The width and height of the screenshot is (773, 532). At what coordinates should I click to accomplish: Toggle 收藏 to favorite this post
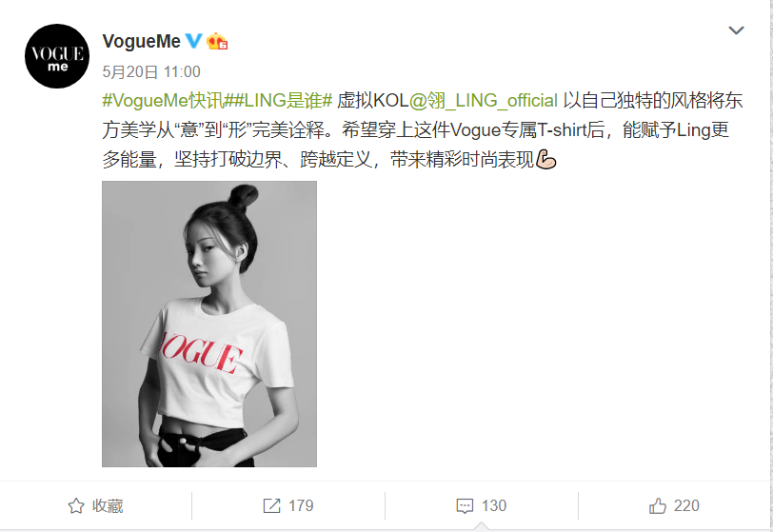(x=95, y=506)
